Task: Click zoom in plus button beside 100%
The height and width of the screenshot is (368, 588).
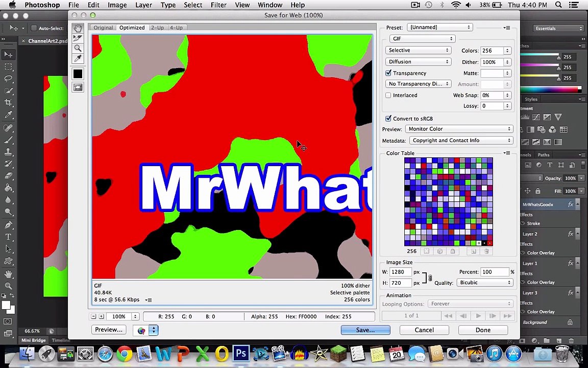Action: [x=101, y=316]
